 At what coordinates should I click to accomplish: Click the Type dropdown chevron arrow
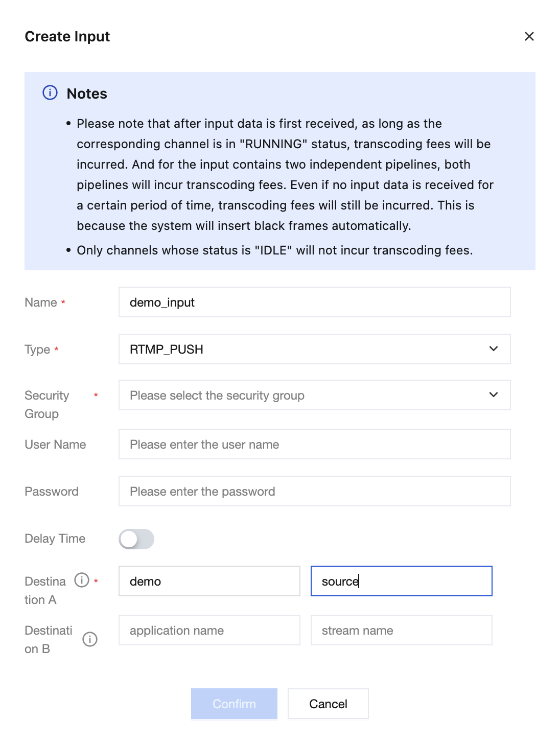coord(494,349)
